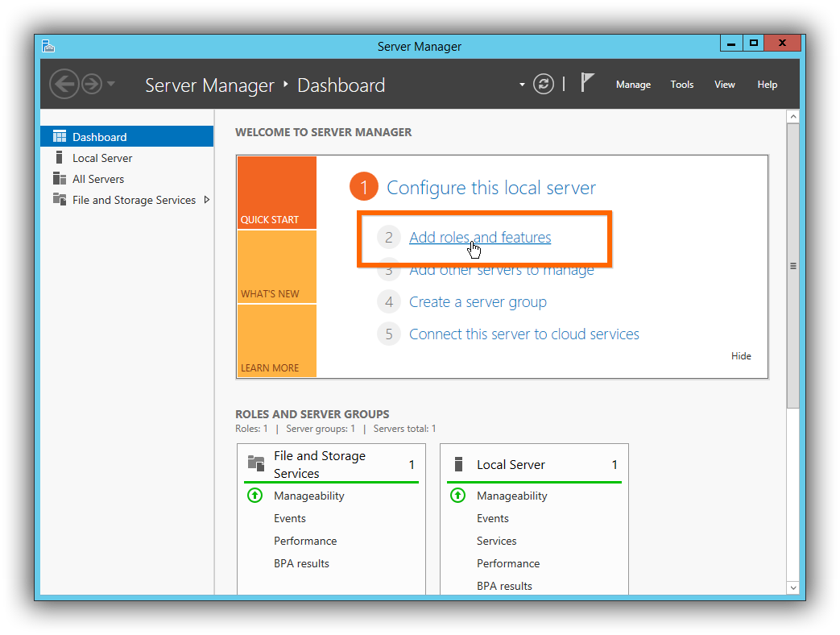This screenshot has height=635, width=840.
Task: Hide the welcome tile
Action: pos(741,356)
